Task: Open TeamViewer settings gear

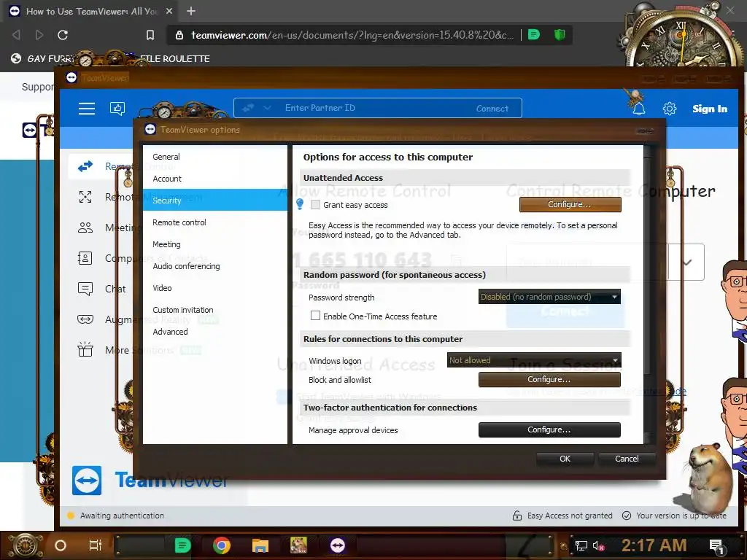Action: (x=670, y=109)
